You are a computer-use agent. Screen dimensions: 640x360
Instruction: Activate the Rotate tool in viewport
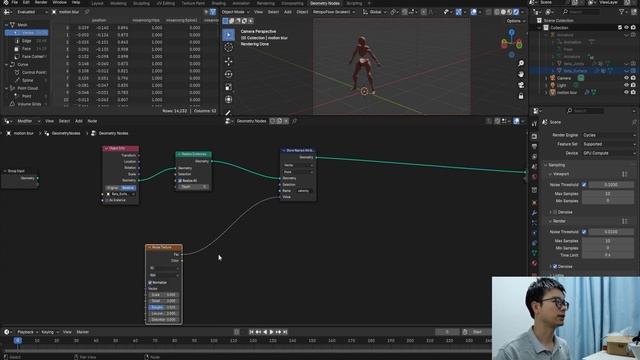[x=229, y=74]
